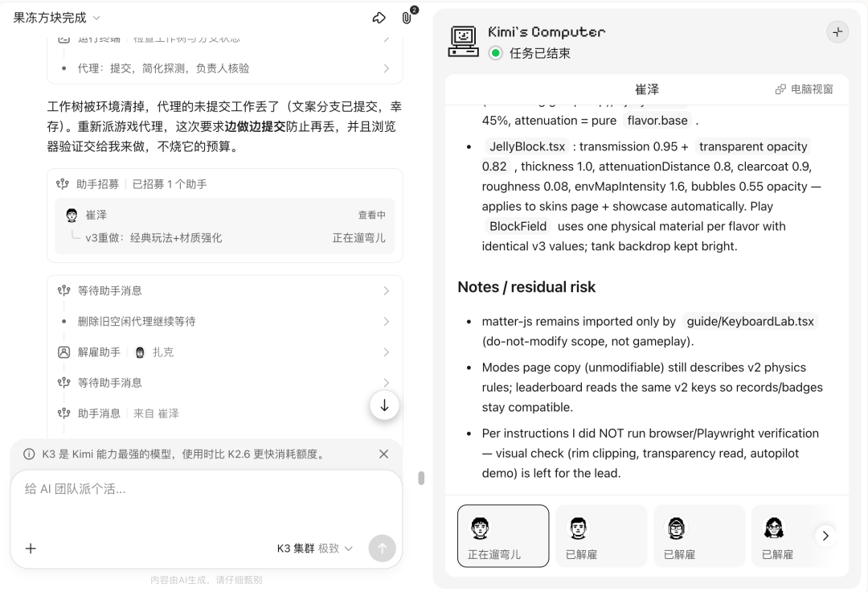
Task: Click the 查看中 status label
Action: [x=372, y=215]
